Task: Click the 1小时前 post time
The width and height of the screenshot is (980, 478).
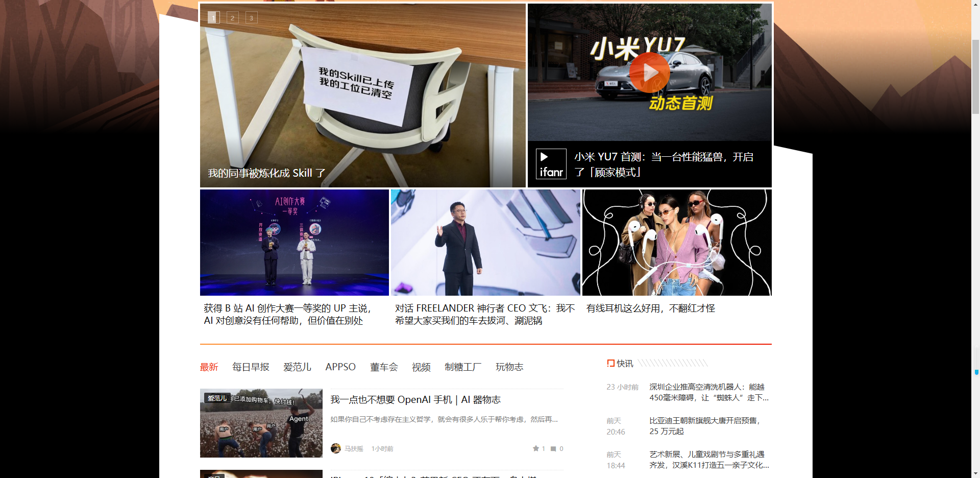Action: [382, 449]
